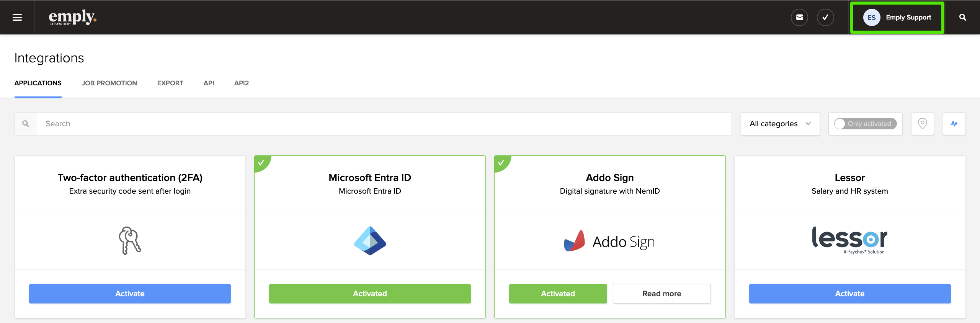Click the activity pulse icon button
Screen dimensions: 980x323
click(x=954, y=124)
